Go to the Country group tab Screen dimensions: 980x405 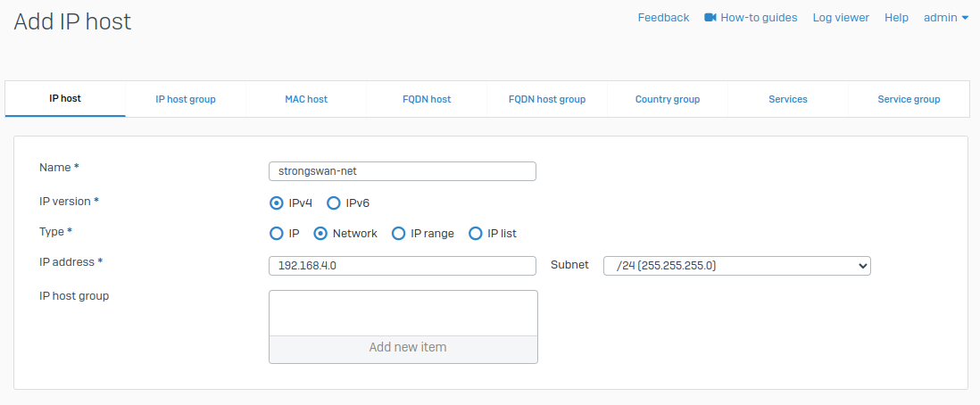pyautogui.click(x=668, y=99)
